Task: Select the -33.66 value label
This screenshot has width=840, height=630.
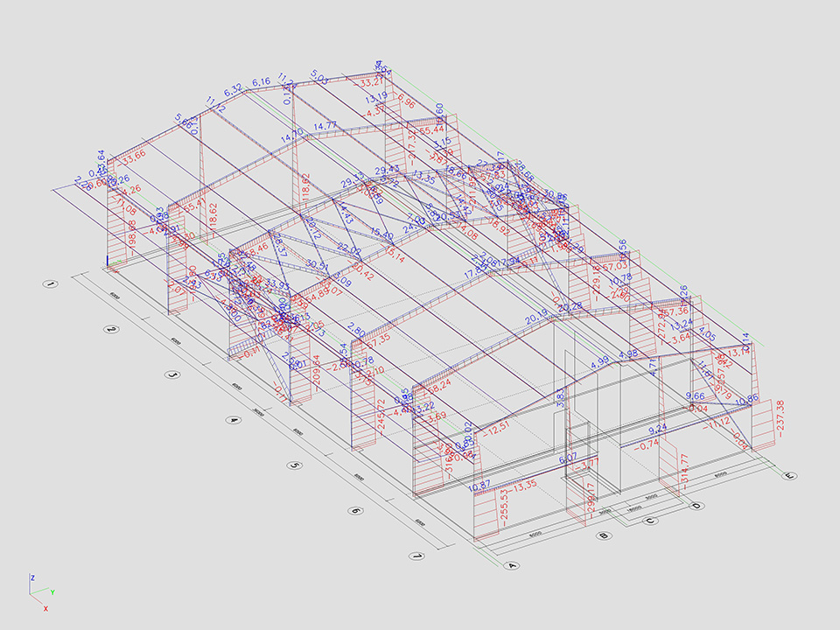Action: pos(132,158)
